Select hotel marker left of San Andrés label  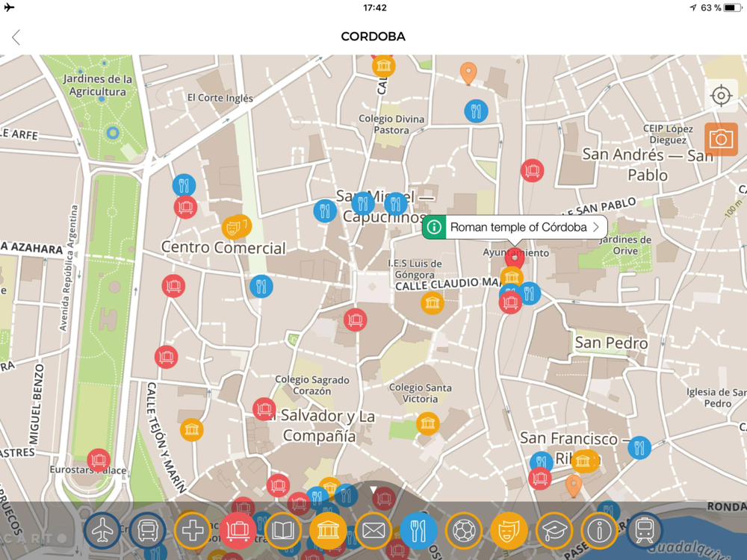click(532, 170)
